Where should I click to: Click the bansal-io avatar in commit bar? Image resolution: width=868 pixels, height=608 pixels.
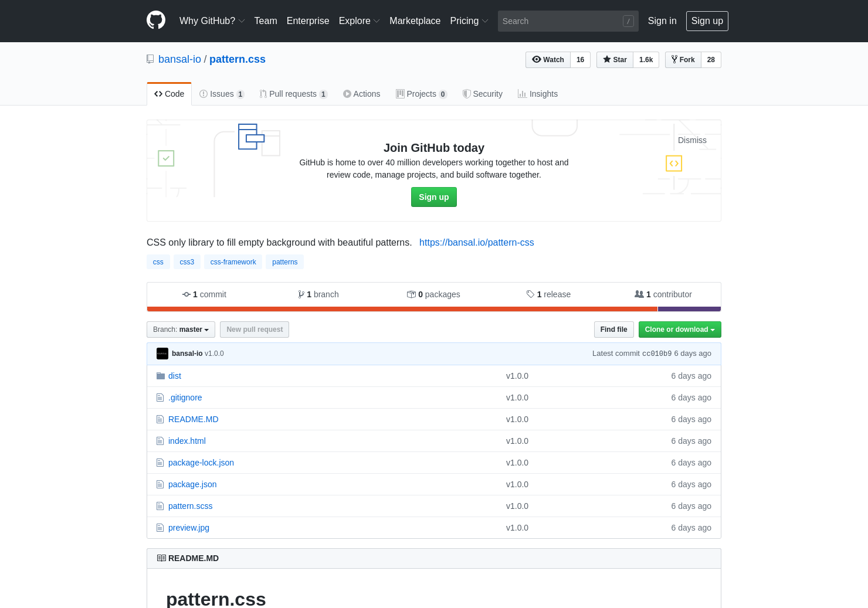(x=162, y=354)
